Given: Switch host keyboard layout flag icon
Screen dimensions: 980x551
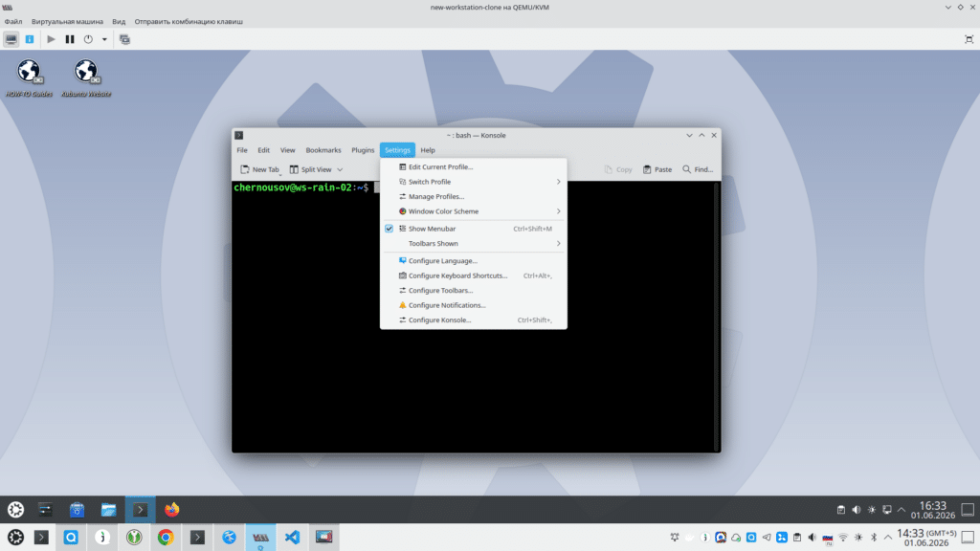Looking at the screenshot, I should click(828, 538).
